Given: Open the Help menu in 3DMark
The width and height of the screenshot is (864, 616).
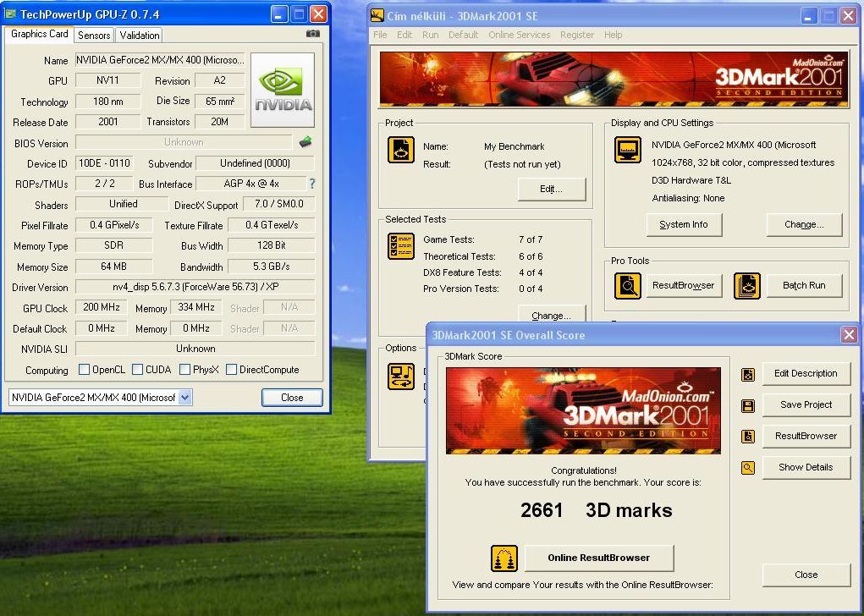Looking at the screenshot, I should [613, 35].
